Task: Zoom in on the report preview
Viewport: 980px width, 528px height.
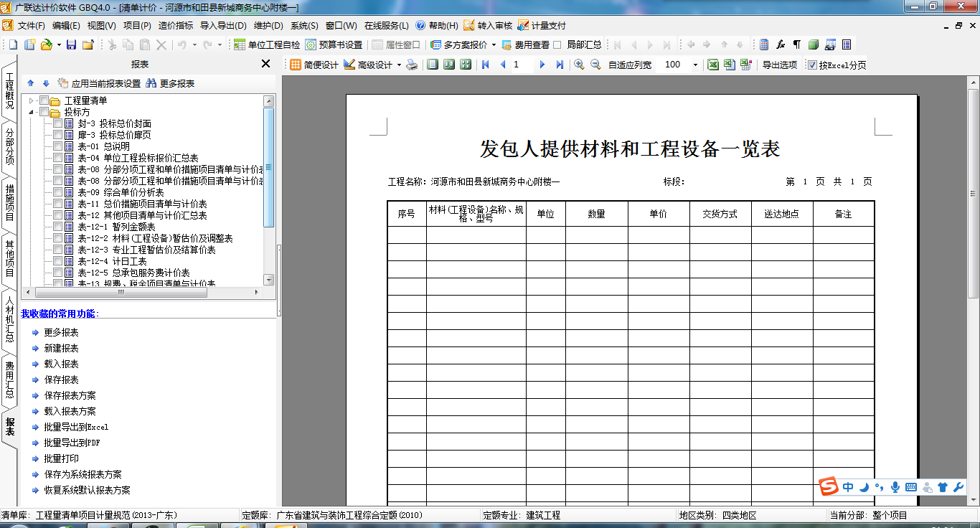Action: (x=579, y=65)
